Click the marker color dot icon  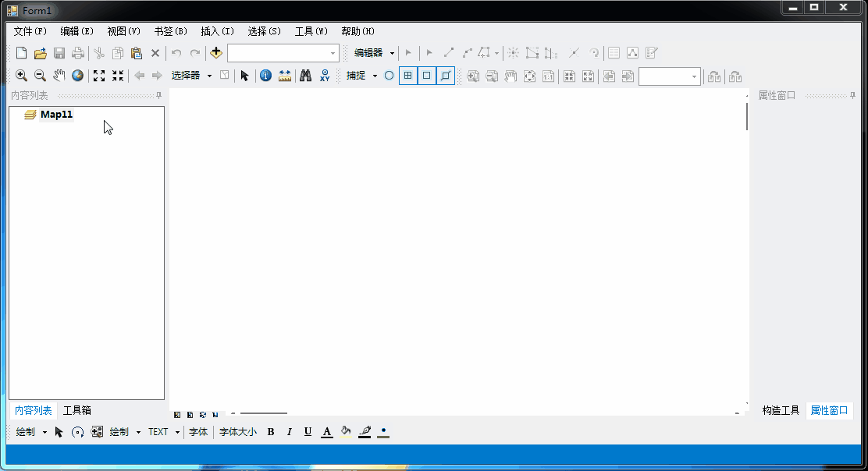(x=383, y=432)
